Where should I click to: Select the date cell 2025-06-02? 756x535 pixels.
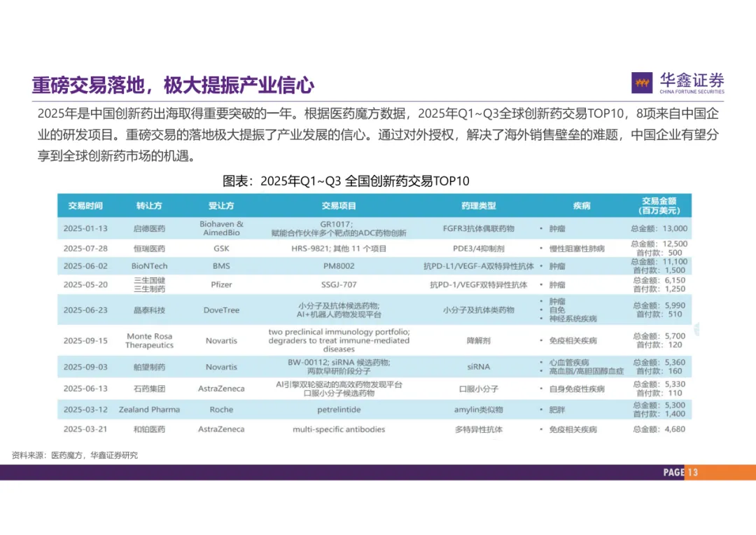click(85, 266)
